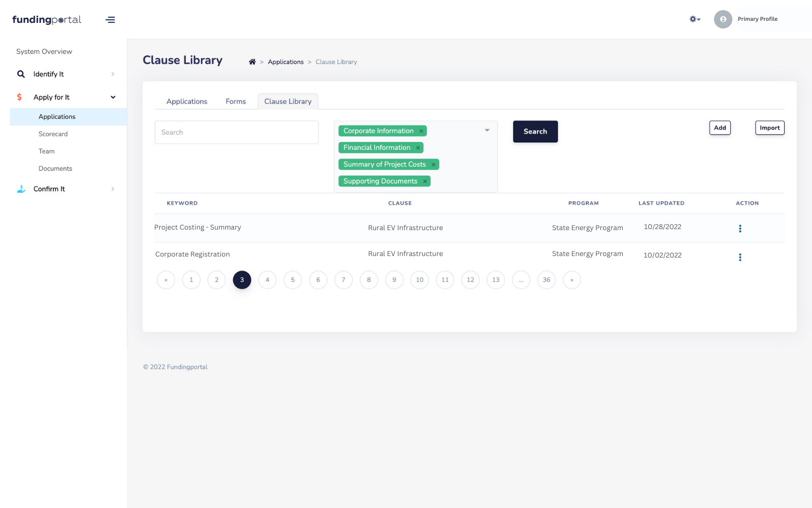Click inside the Search text field
Screen dimensions: 812x508
click(236, 132)
